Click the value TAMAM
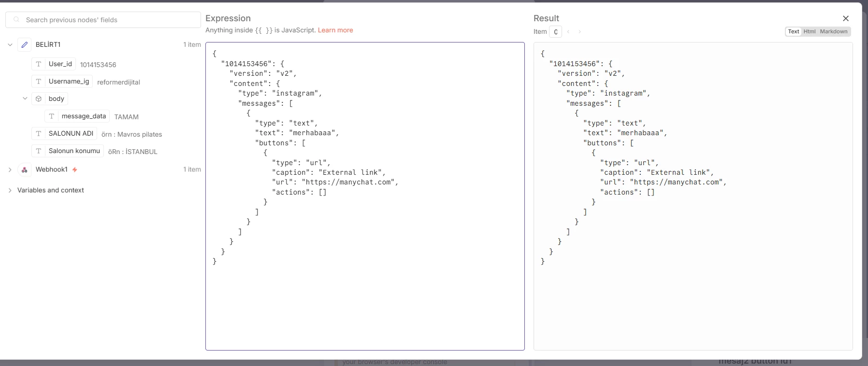The image size is (868, 366). pos(127,117)
